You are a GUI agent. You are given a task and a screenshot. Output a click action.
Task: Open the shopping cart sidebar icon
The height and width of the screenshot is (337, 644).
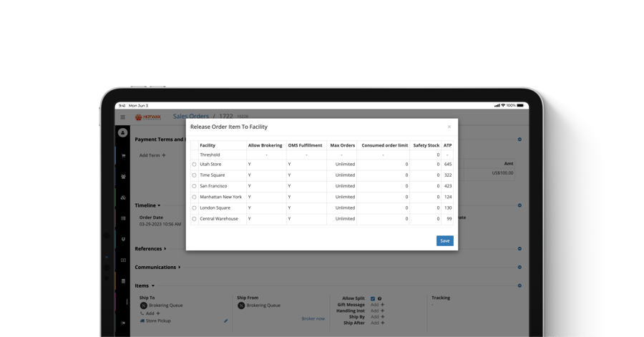coord(123,155)
